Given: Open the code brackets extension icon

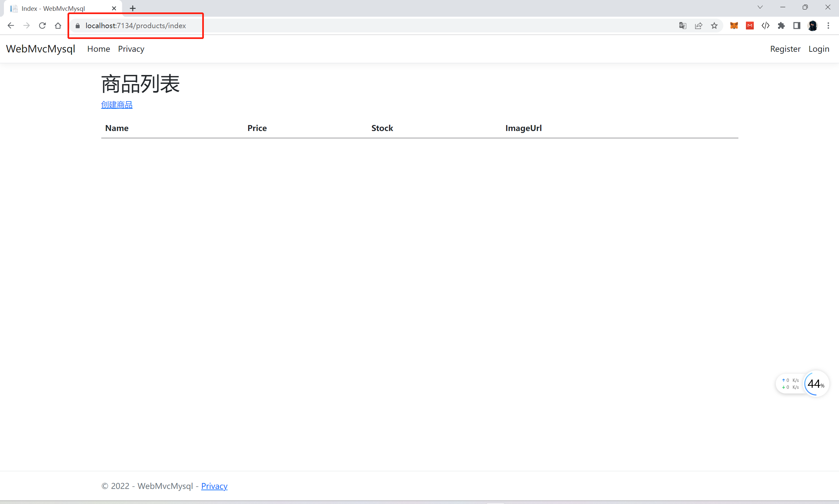Looking at the screenshot, I should [x=765, y=26].
